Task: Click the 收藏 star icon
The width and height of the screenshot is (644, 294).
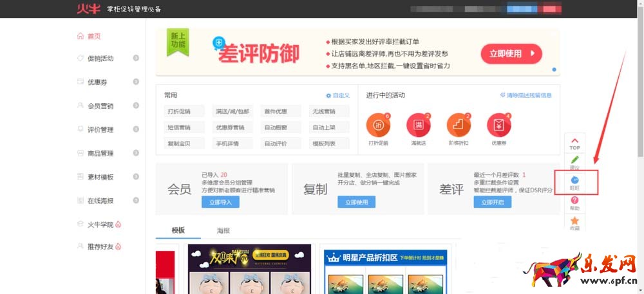Action: click(x=574, y=221)
